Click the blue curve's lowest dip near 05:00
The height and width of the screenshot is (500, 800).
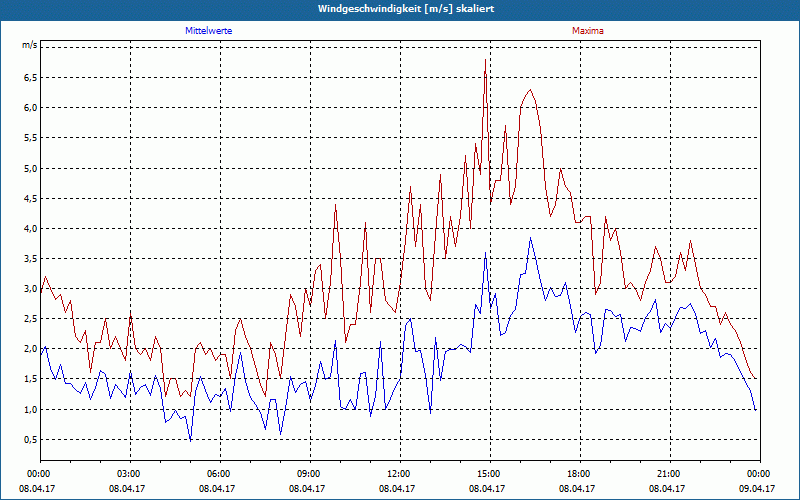tap(190, 440)
